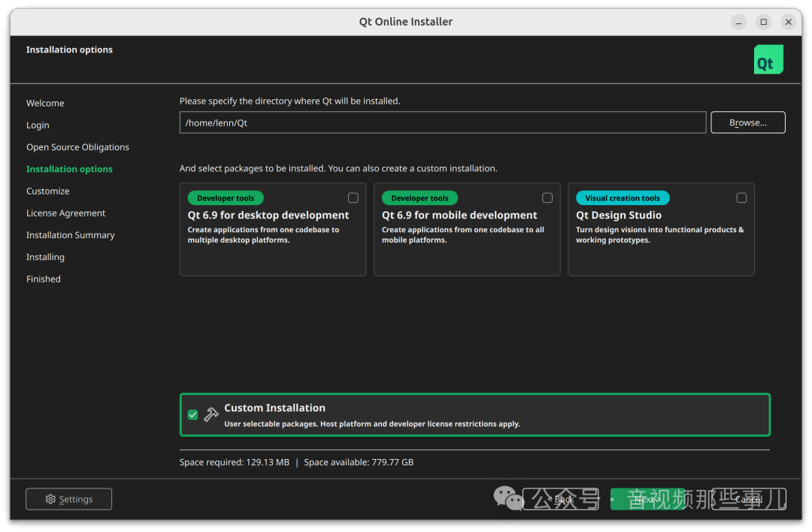The height and width of the screenshot is (532, 812).
Task: Click the Back button
Action: 561,499
